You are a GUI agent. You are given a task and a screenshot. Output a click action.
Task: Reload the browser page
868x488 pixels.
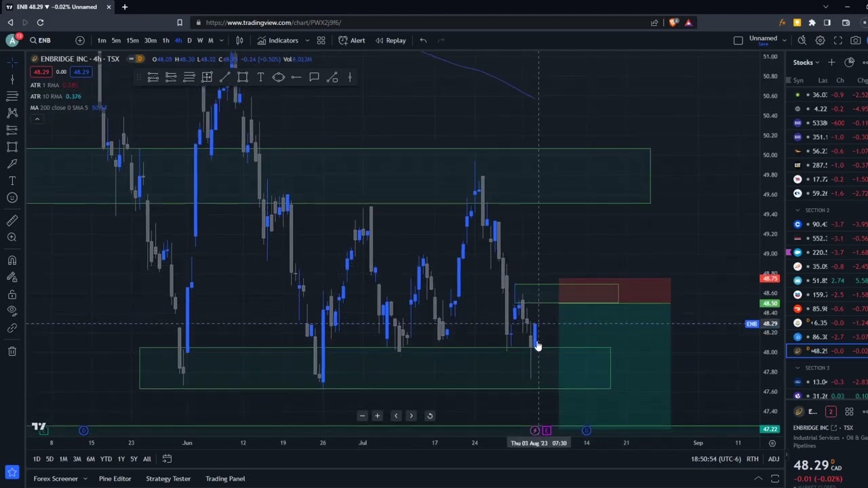40,22
